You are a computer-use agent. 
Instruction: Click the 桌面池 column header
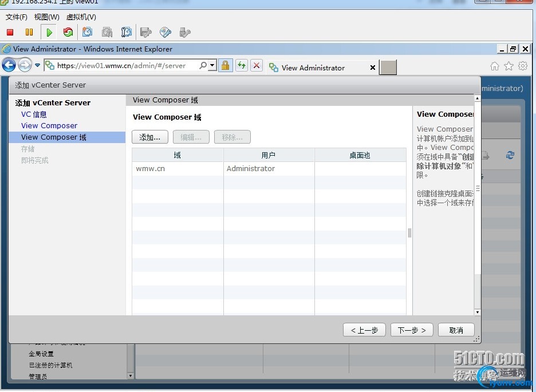(x=360, y=155)
